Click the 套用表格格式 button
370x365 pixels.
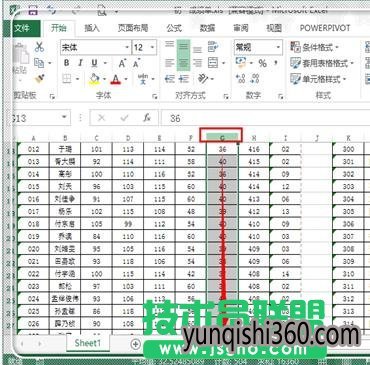[x=322, y=63]
